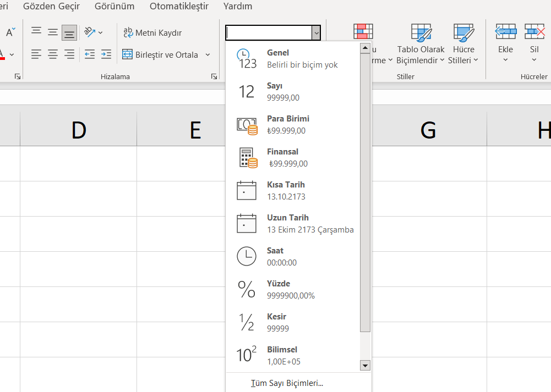Image resolution: width=551 pixels, height=392 pixels.
Task: Align text to the right
Action: click(69, 54)
